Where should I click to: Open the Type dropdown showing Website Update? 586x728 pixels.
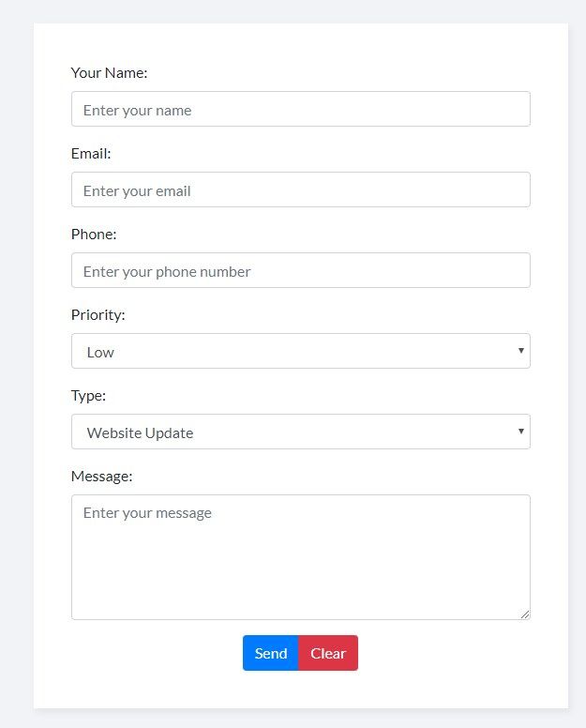301,432
